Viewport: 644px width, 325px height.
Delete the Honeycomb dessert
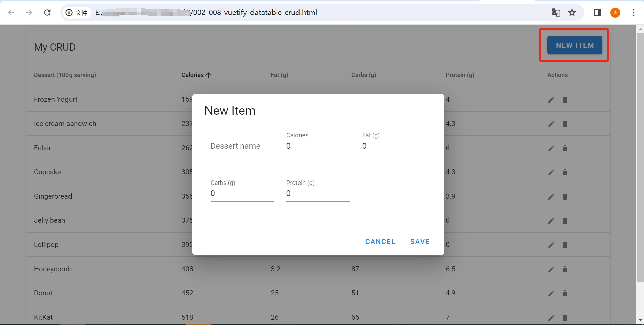(x=565, y=269)
